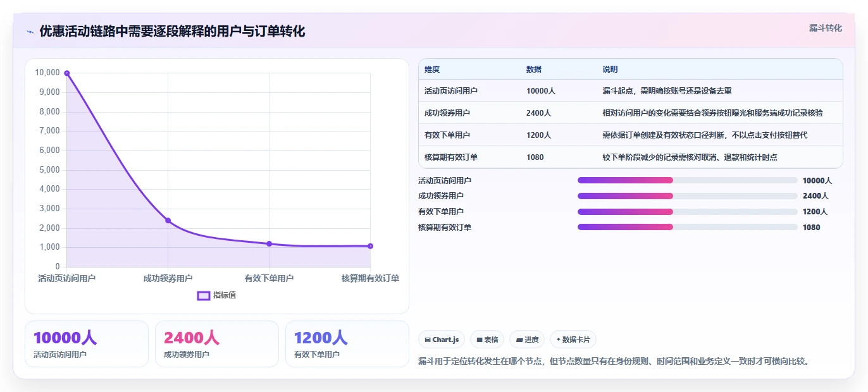868x392 pixels.
Task: Click the description 漏斗起点，需明确按账号还是设备去重
Action: (x=667, y=91)
